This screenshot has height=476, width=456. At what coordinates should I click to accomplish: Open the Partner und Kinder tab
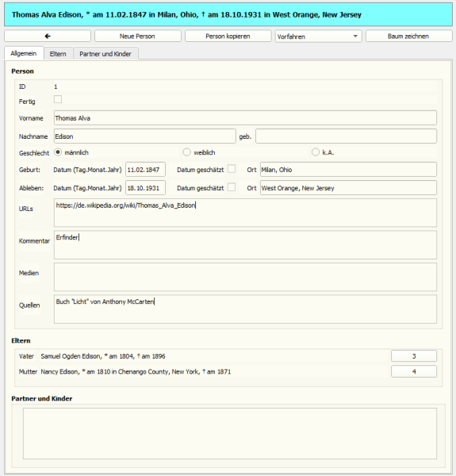pyautogui.click(x=105, y=54)
